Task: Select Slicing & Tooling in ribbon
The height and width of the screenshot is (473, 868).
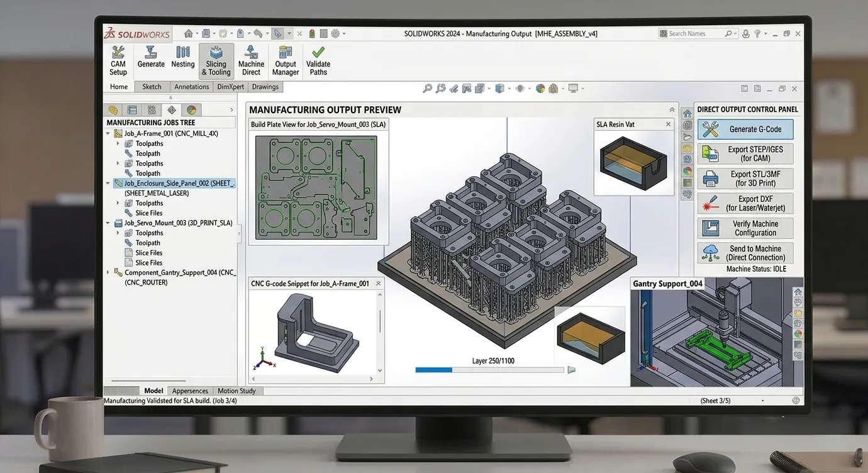Action: pos(216,61)
